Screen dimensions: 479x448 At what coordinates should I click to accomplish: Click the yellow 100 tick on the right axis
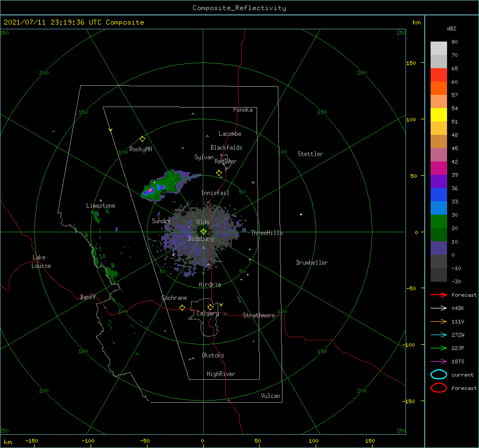pos(411,119)
